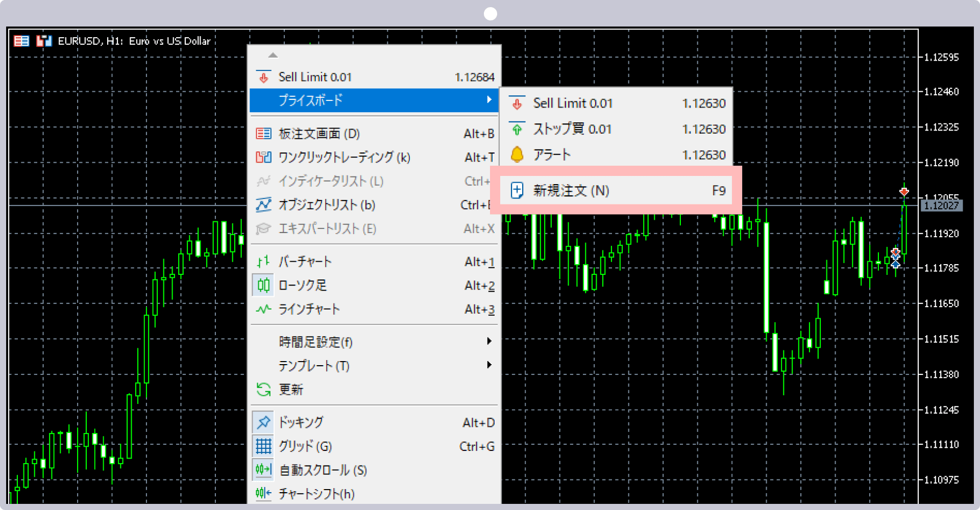The width and height of the screenshot is (980, 510).
Task: Click the インディケータリスト icon
Action: click(263, 181)
